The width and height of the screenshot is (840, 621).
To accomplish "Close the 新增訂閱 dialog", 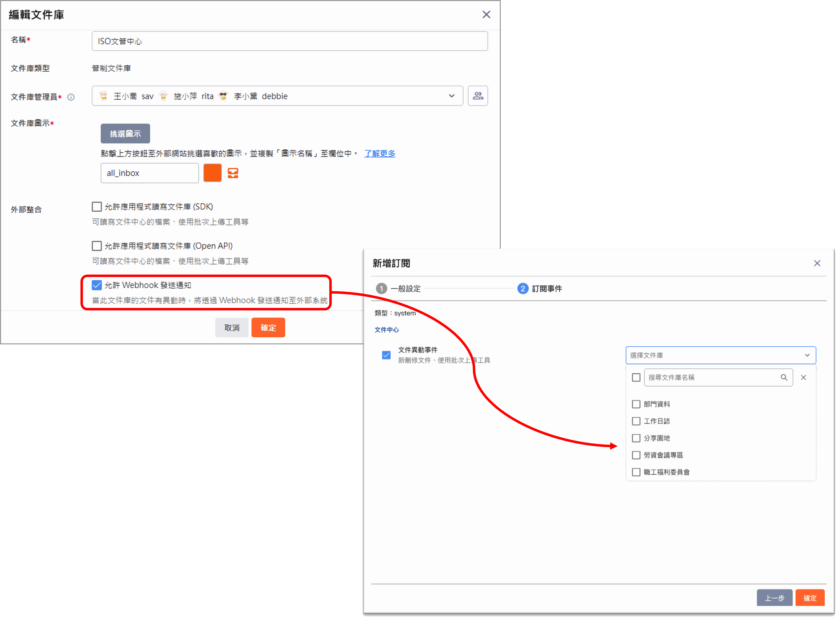I will (x=817, y=263).
